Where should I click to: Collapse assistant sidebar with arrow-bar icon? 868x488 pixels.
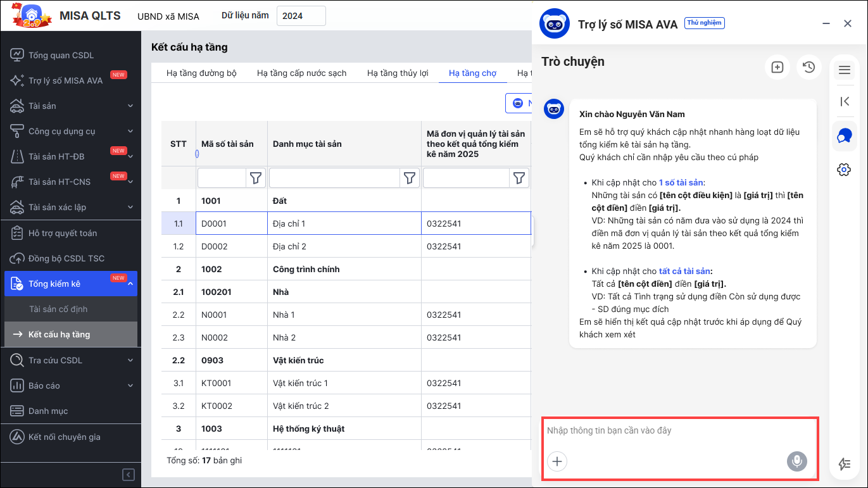click(844, 101)
